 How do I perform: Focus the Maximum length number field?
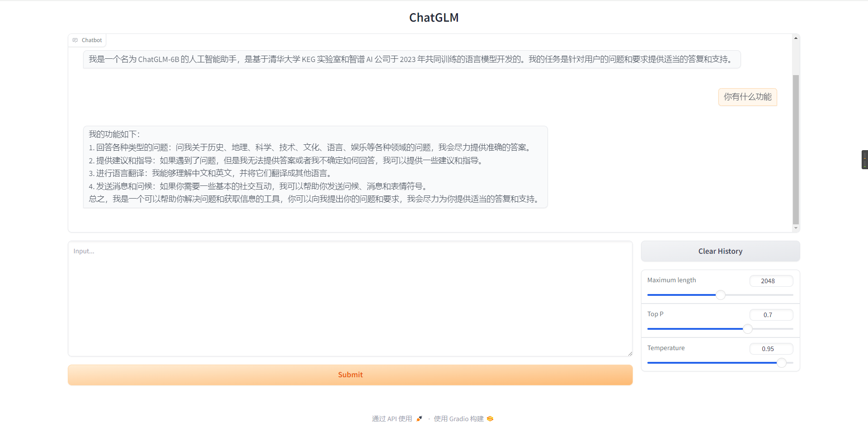point(771,281)
